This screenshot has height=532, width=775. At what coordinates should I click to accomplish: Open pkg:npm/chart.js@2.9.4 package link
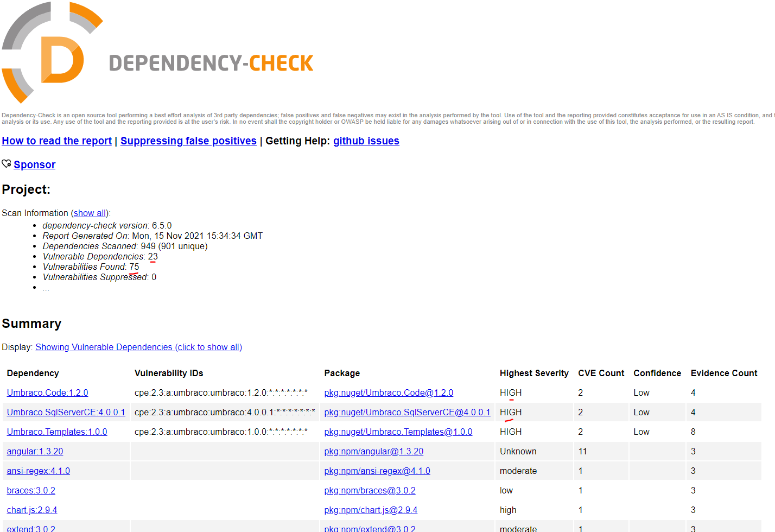point(371,510)
